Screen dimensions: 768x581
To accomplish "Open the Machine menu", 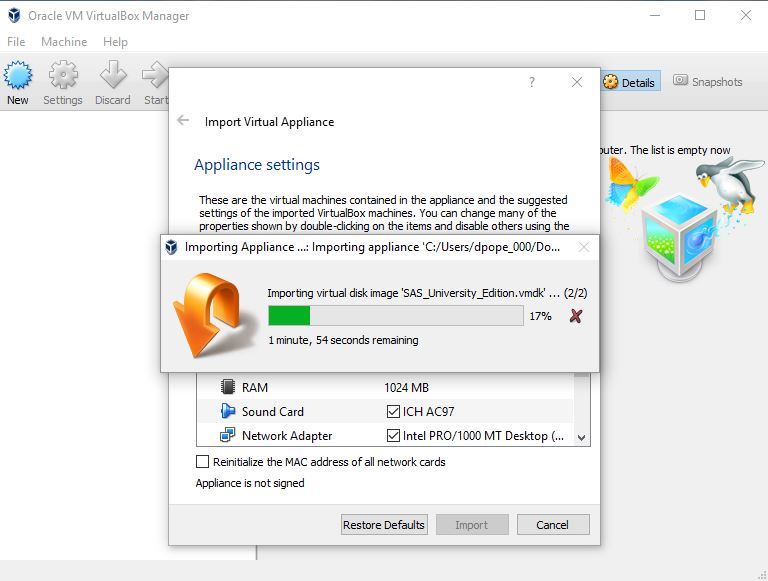I will 64,42.
